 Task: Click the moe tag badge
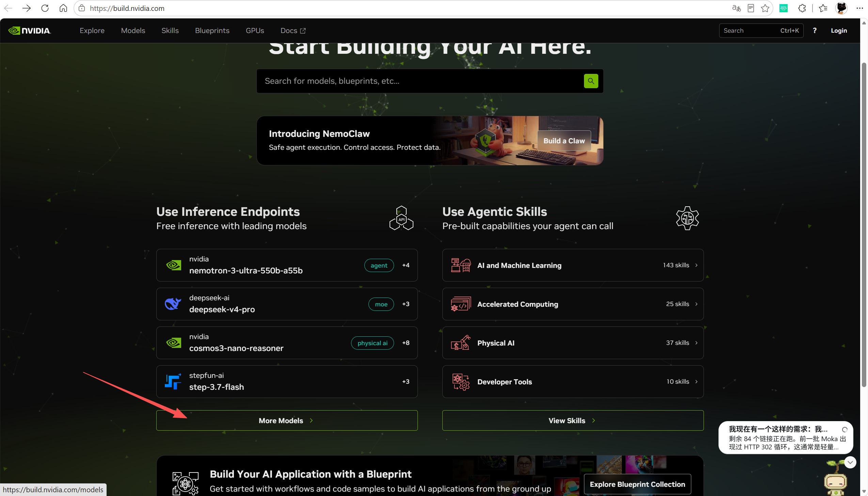tap(381, 304)
